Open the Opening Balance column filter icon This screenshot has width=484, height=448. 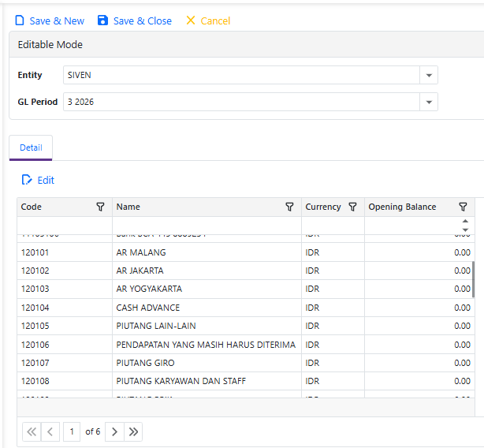(x=463, y=207)
